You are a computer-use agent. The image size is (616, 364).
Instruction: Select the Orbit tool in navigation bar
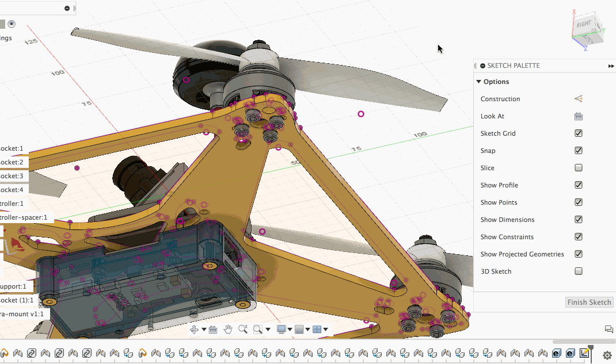point(195,329)
